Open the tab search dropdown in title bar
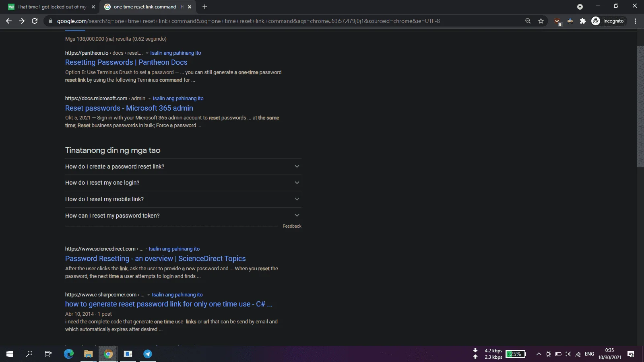Screen dimensions: 644x362 pos(580,7)
